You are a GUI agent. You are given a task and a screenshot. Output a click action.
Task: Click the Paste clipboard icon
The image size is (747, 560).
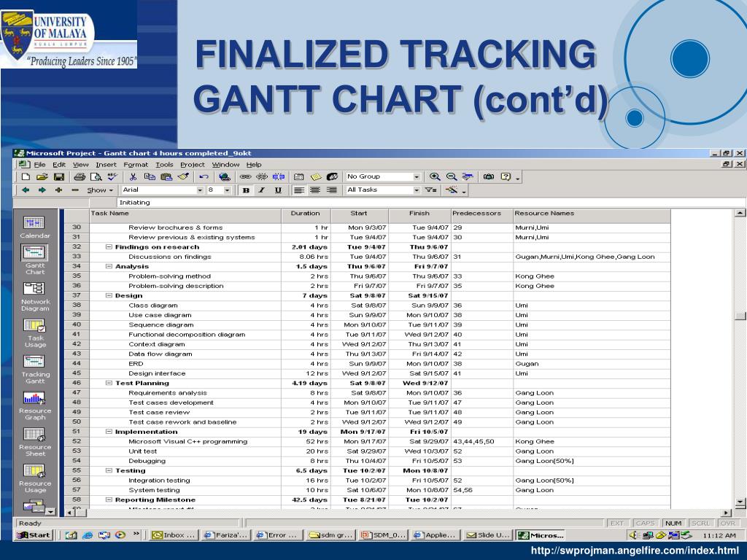(166, 176)
